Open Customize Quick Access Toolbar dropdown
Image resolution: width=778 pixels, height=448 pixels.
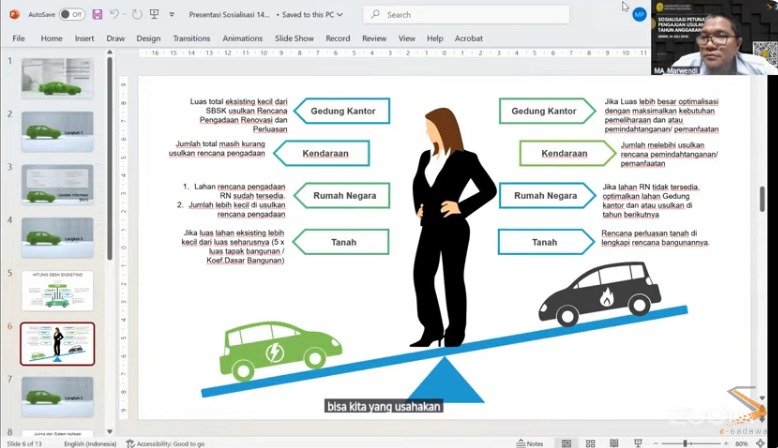click(x=172, y=14)
